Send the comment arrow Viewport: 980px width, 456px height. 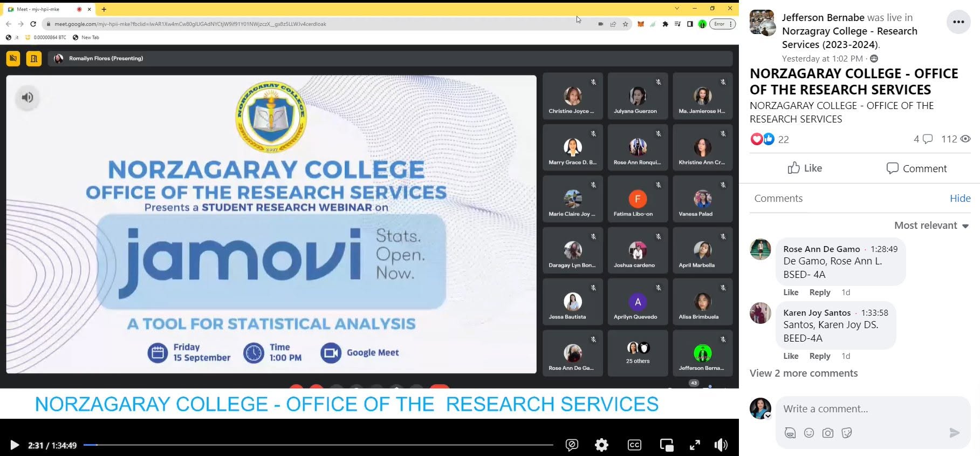click(x=955, y=433)
